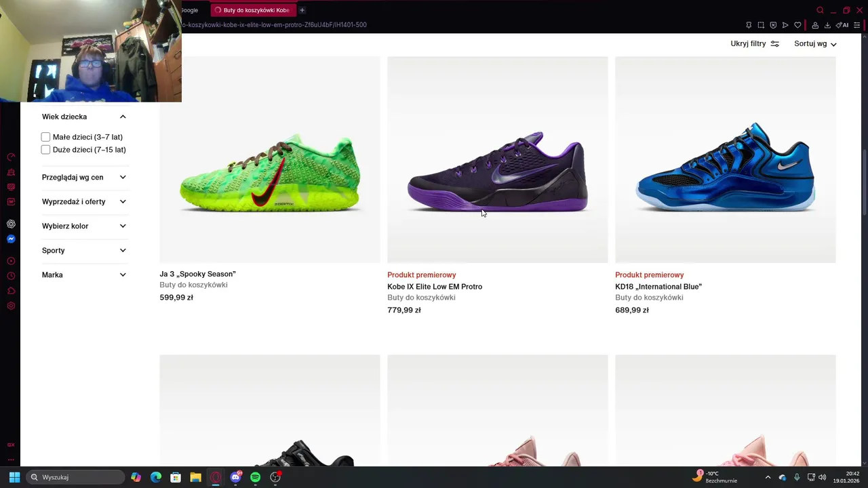Open extensions cube icon in sidebar
The width and height of the screenshot is (868, 488).
[11, 291]
